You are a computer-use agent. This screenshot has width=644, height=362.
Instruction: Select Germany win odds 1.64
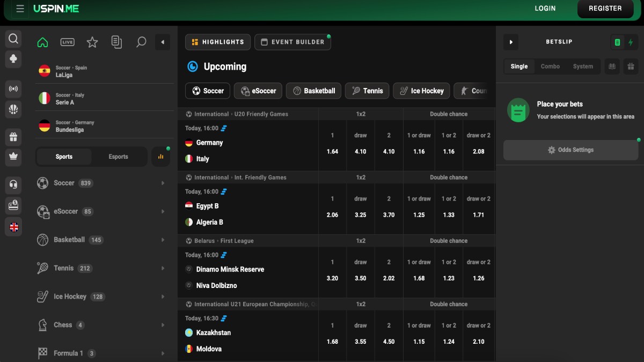[332, 151]
